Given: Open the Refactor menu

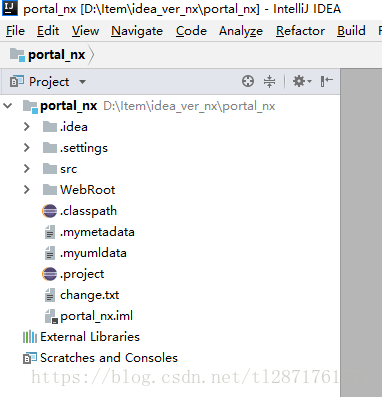Looking at the screenshot, I should 300,31.
